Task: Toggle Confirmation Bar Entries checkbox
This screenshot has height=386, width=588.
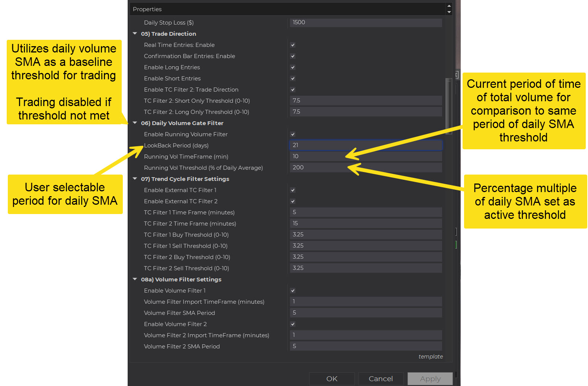Action: pyautogui.click(x=293, y=56)
